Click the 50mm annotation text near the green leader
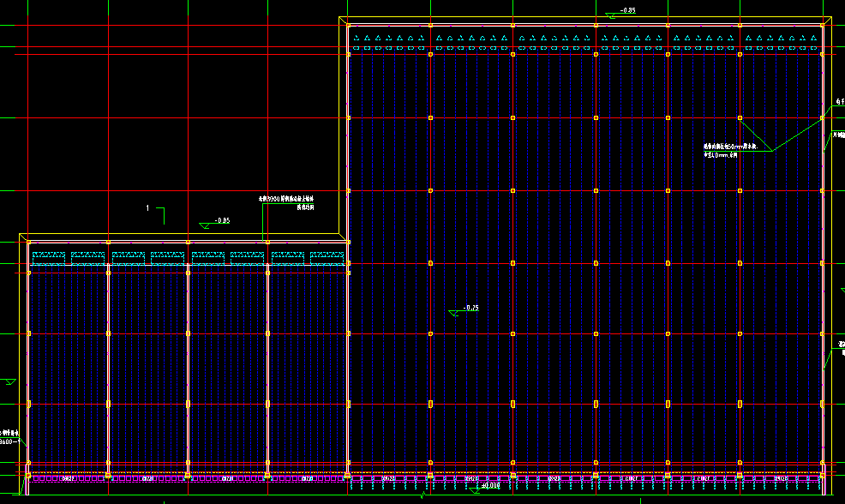This screenshot has width=845, height=504. click(x=730, y=150)
